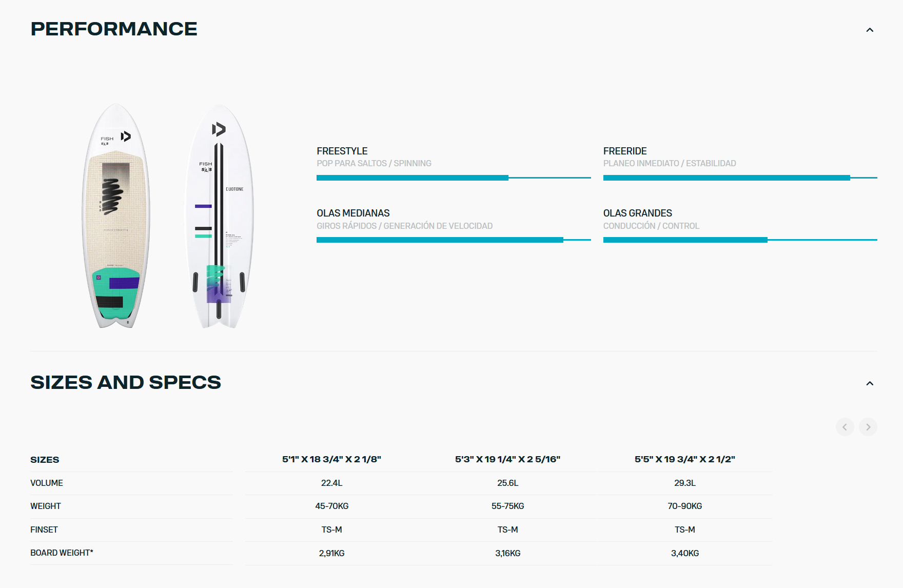Click the 29.3L volume value

point(684,483)
